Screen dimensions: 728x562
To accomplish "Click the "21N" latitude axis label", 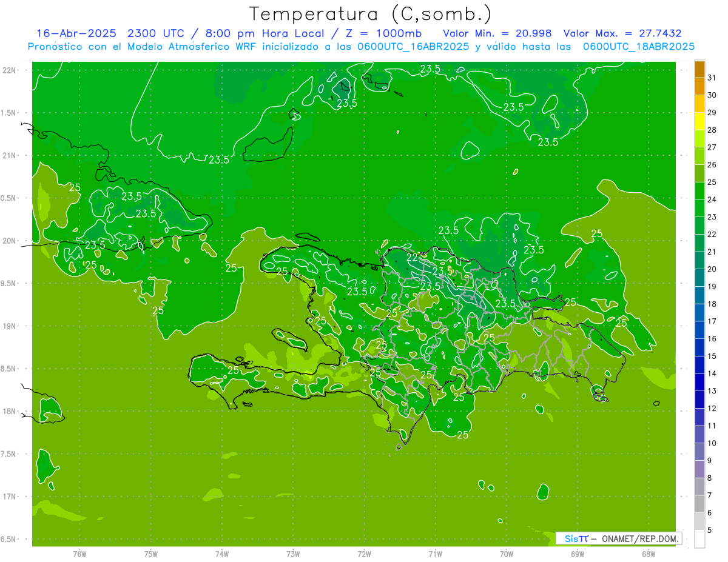I will pyautogui.click(x=10, y=156).
